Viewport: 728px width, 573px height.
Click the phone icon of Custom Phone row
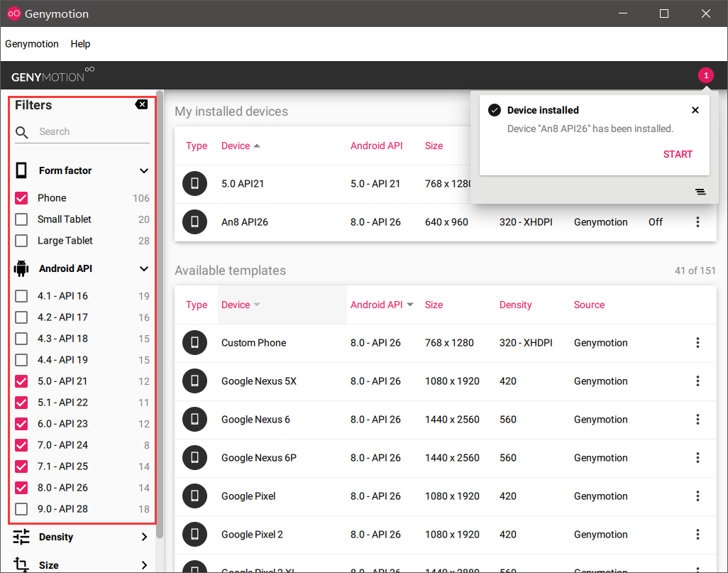coord(194,342)
